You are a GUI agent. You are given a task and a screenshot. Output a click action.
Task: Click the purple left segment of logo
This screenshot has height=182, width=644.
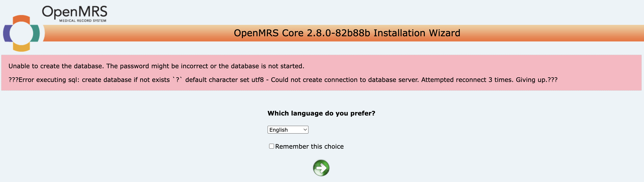[x=7, y=33]
